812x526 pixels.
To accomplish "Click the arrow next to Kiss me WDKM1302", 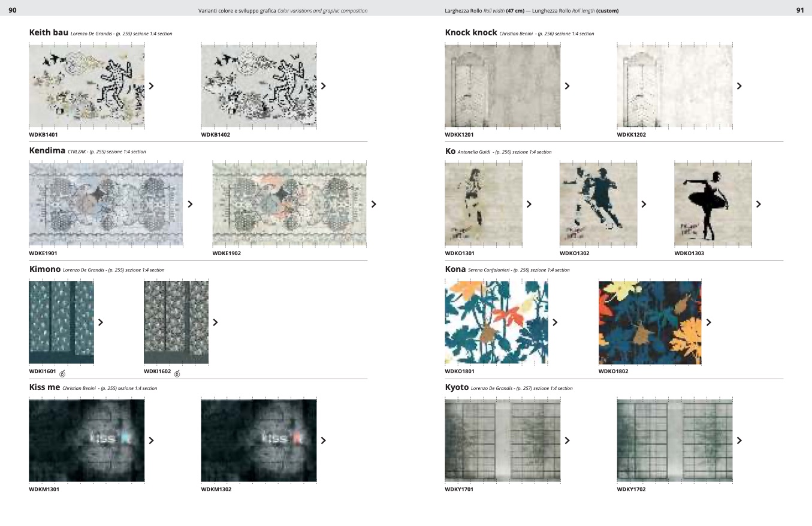I will point(323,440).
